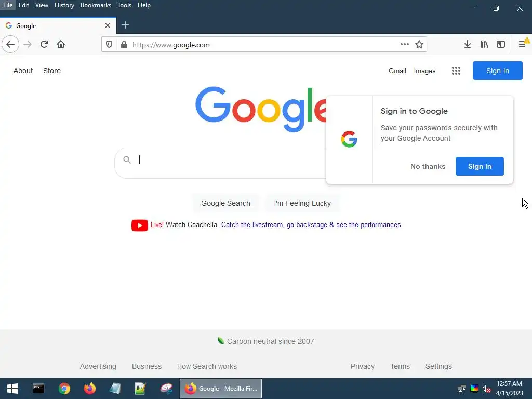Open the Business footer link
The image size is (532, 399).
pos(147,366)
